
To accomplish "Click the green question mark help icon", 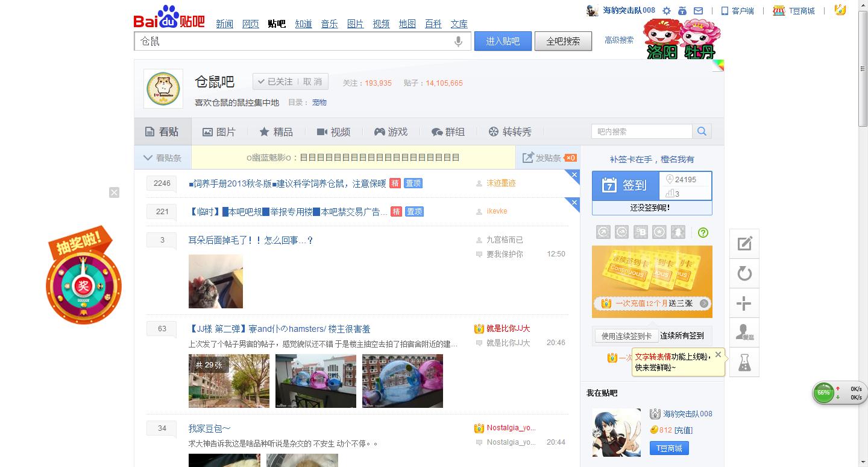I will click(x=703, y=232).
